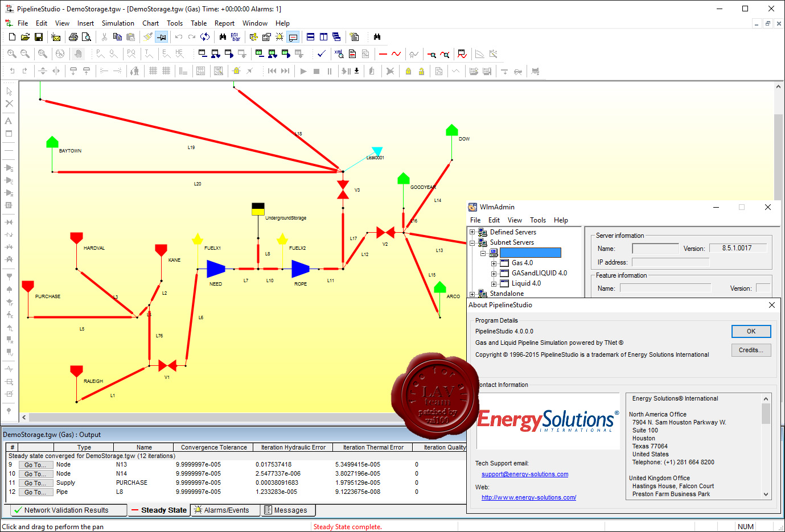Click the zoom in magnifier icon
785x532 pixels.
(12, 54)
